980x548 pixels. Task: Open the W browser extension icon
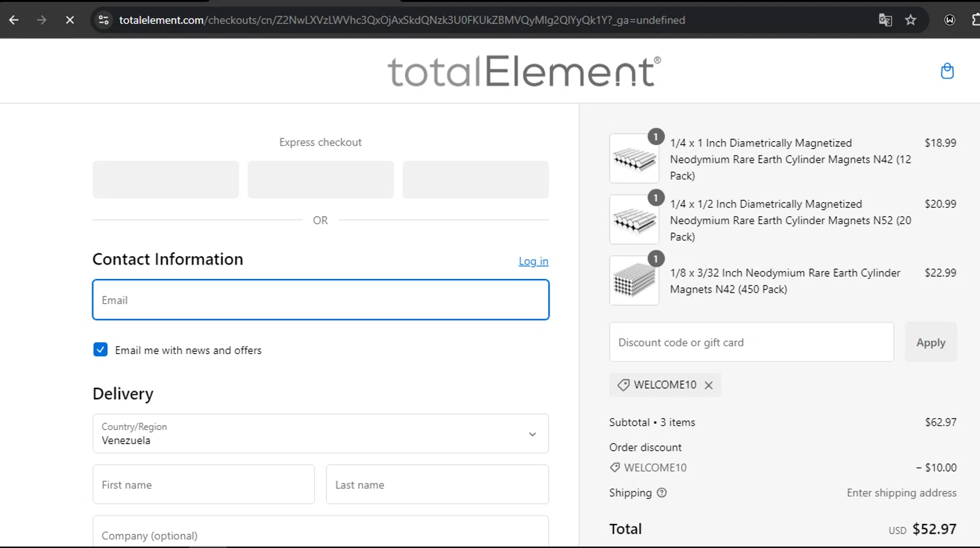click(x=950, y=20)
